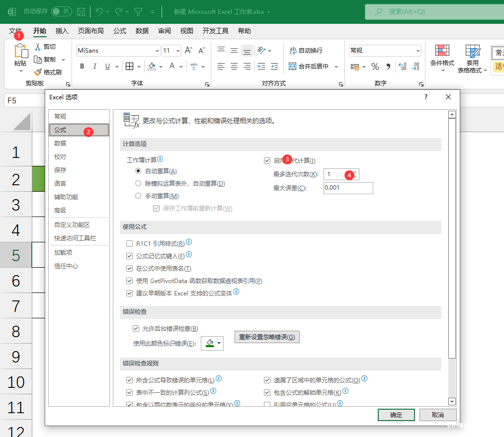This screenshot has height=437, width=504.
Task: Open the MiSans font name dropdown
Action: (x=157, y=51)
